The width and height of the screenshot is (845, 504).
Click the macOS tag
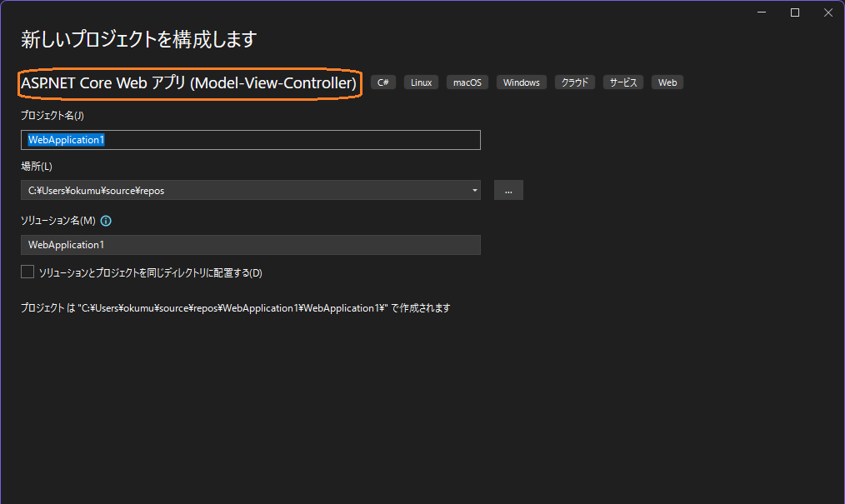(x=467, y=82)
